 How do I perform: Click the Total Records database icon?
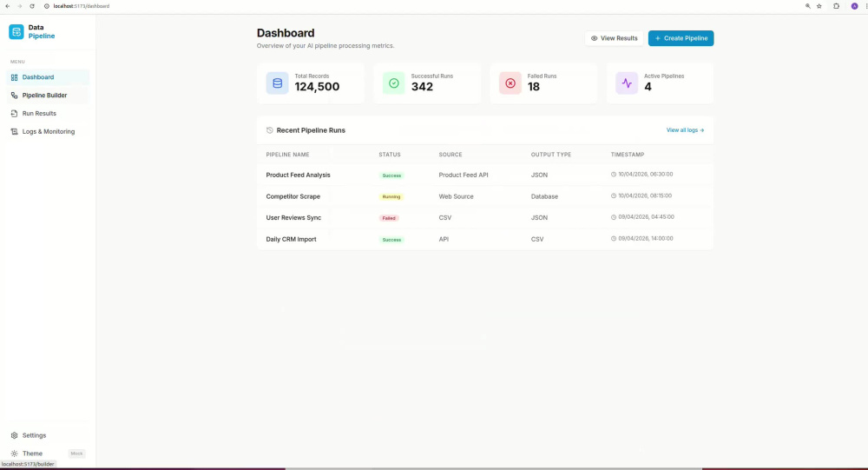coord(278,83)
